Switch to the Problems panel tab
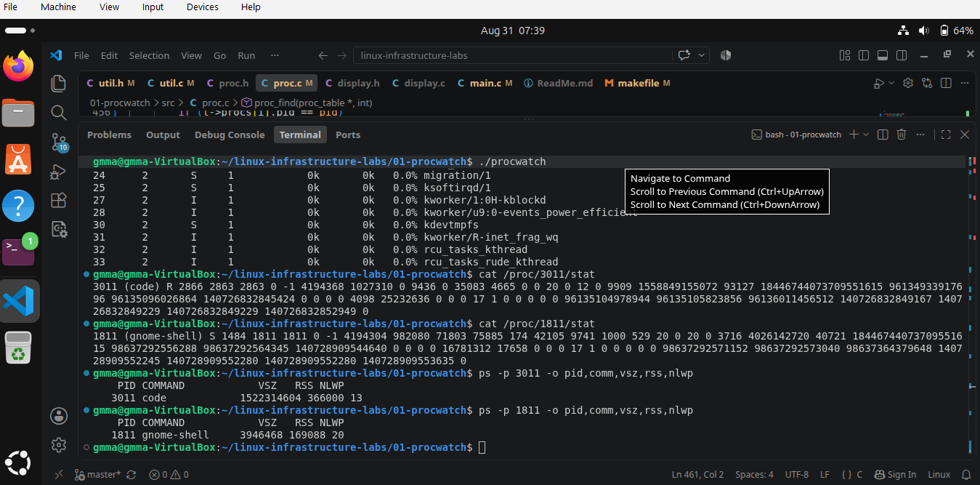Screen dimensions: 980x485 (x=109, y=135)
